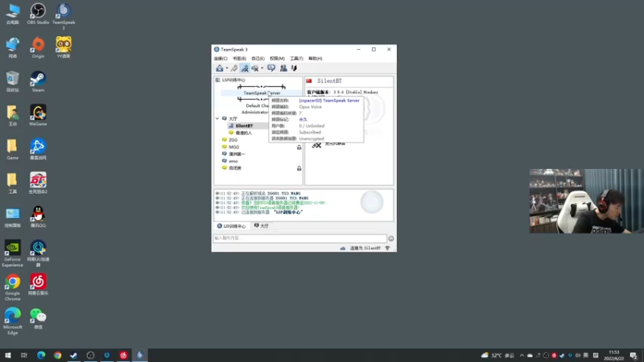This screenshot has height=362, width=644.
Task: Collapse the 大厅 channel tree arrow
Action: point(217,118)
